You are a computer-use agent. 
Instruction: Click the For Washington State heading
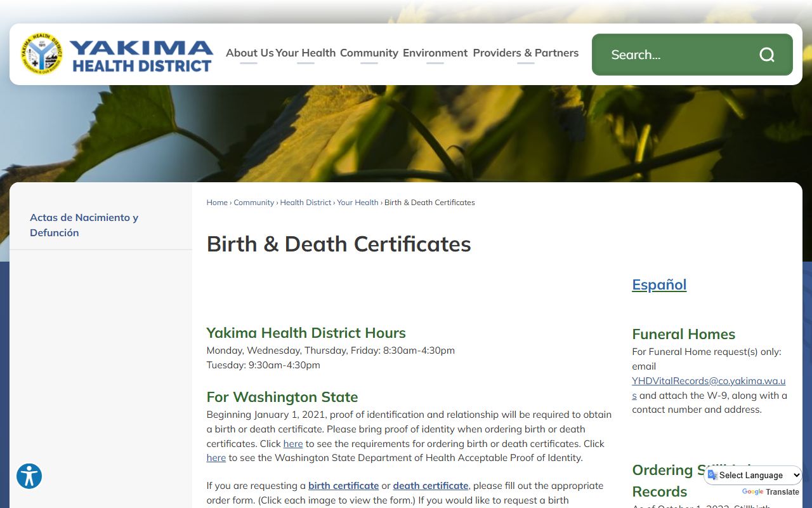(282, 397)
